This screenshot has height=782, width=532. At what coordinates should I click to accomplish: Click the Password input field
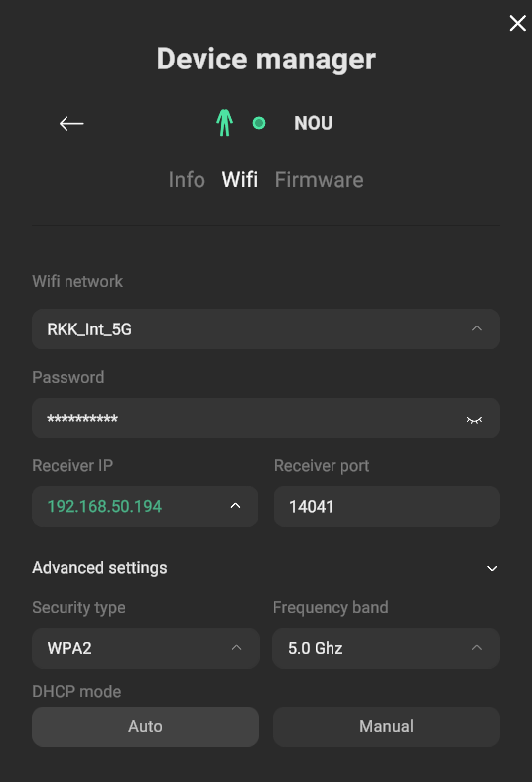click(x=266, y=418)
